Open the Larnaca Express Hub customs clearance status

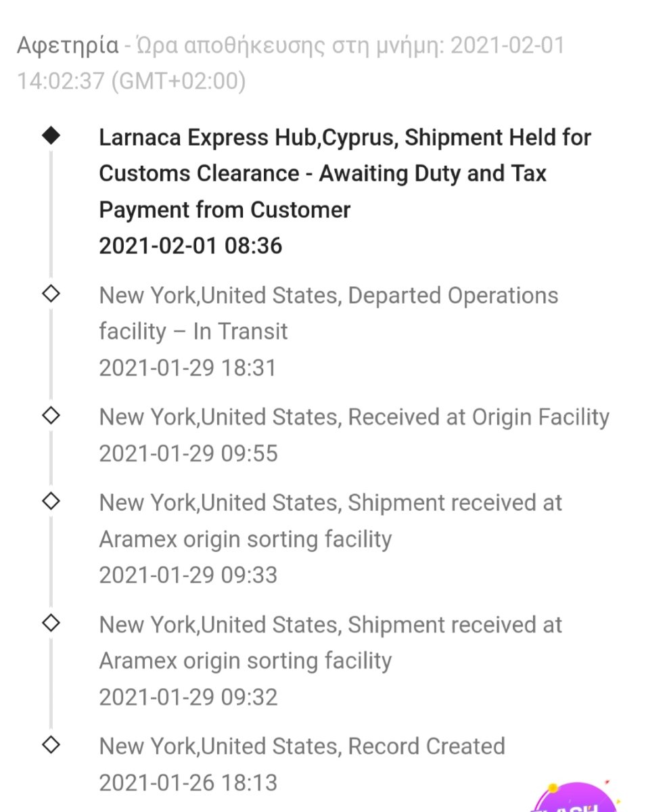coord(345,173)
